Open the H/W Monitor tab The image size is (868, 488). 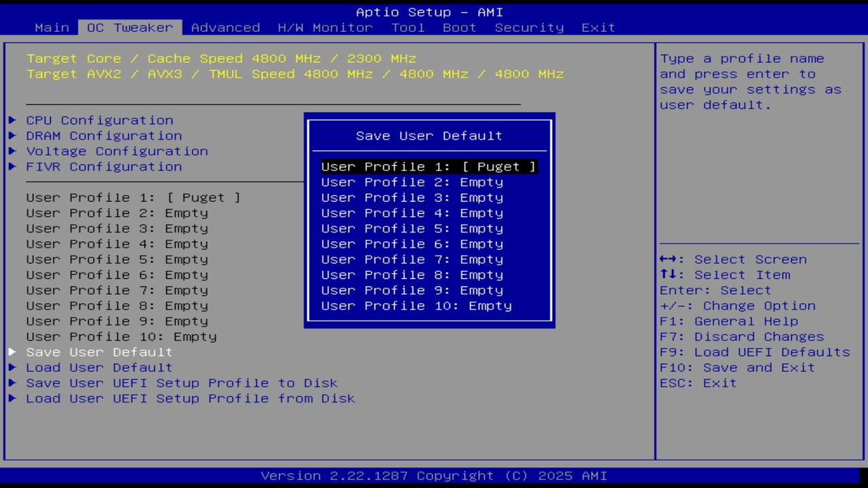pos(325,28)
